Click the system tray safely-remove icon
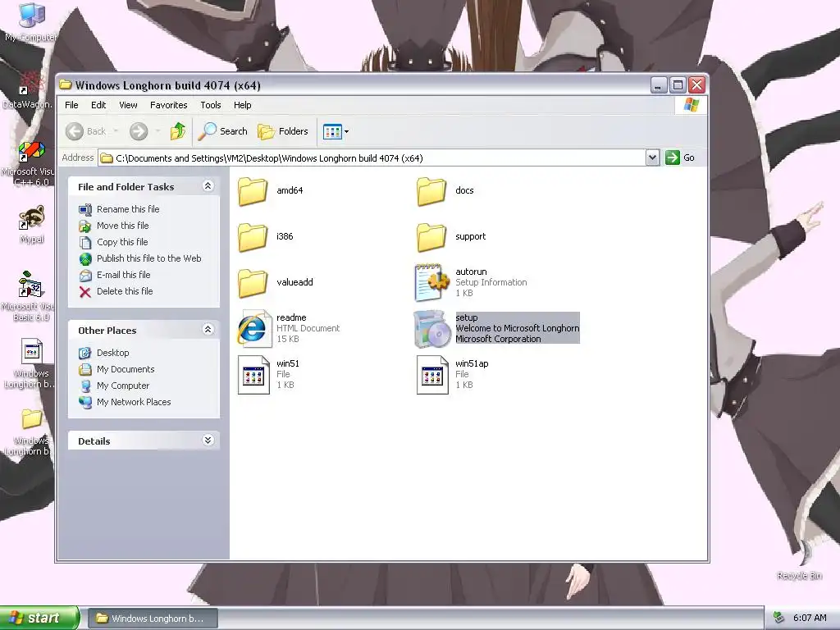Image resolution: width=840 pixels, height=630 pixels. pyautogui.click(x=778, y=618)
